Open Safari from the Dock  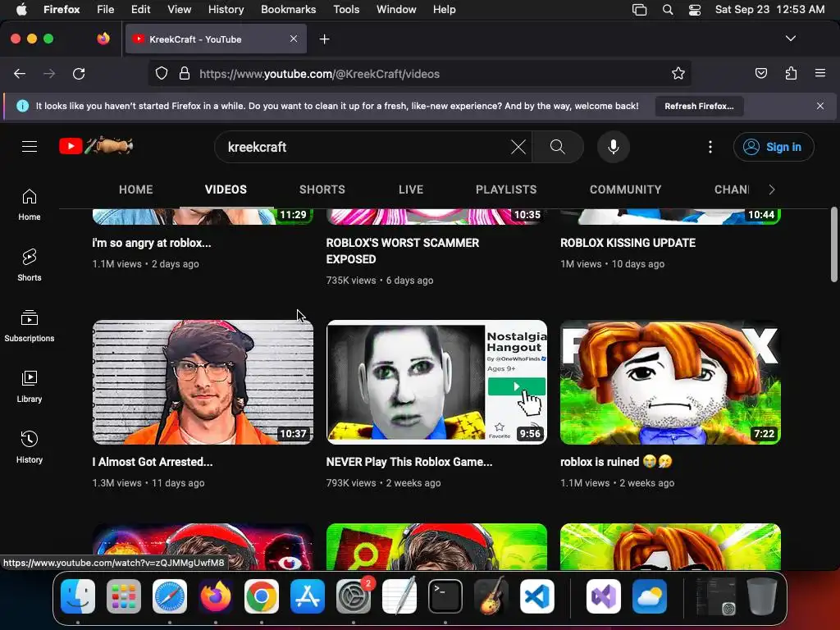tap(170, 596)
